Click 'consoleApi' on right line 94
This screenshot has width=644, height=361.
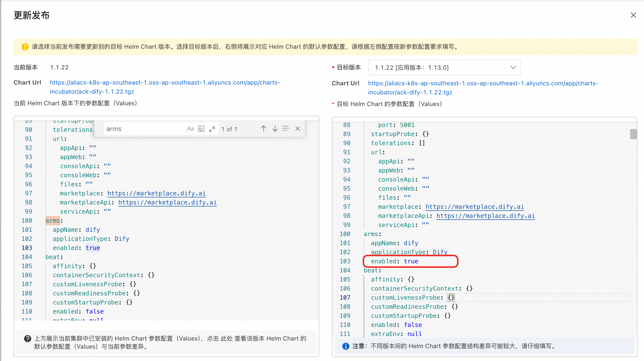396,179
